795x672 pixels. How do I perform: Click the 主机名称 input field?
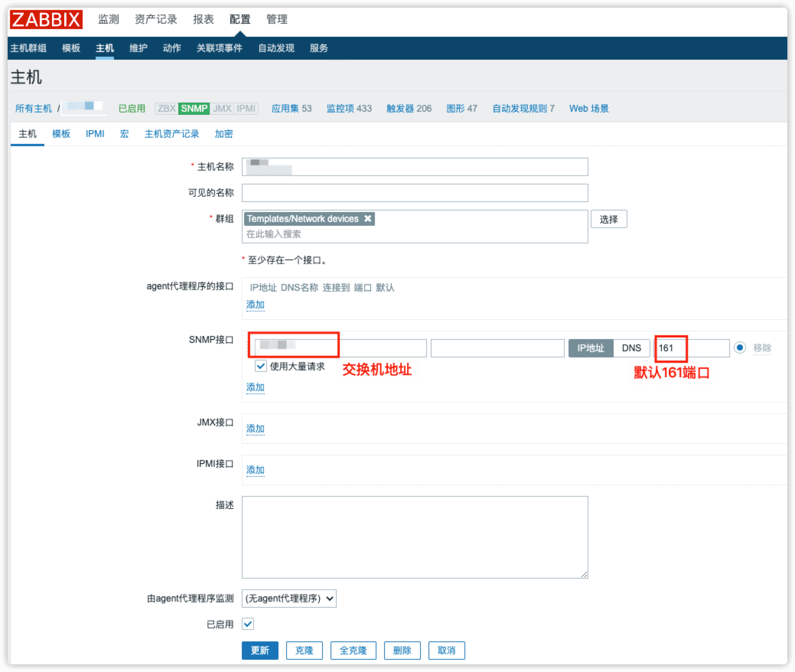click(x=415, y=167)
